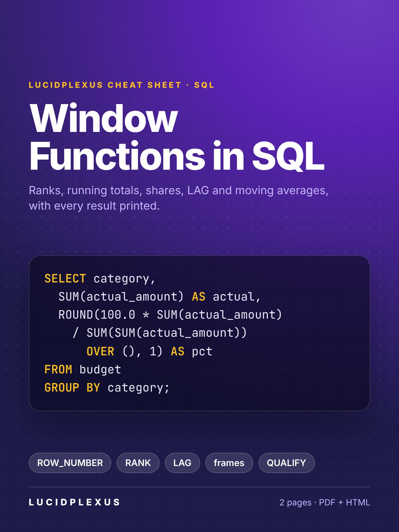399x532 pixels.
Task: Click the "2 pages · PDF + HTML" footer text
Action: click(x=325, y=502)
